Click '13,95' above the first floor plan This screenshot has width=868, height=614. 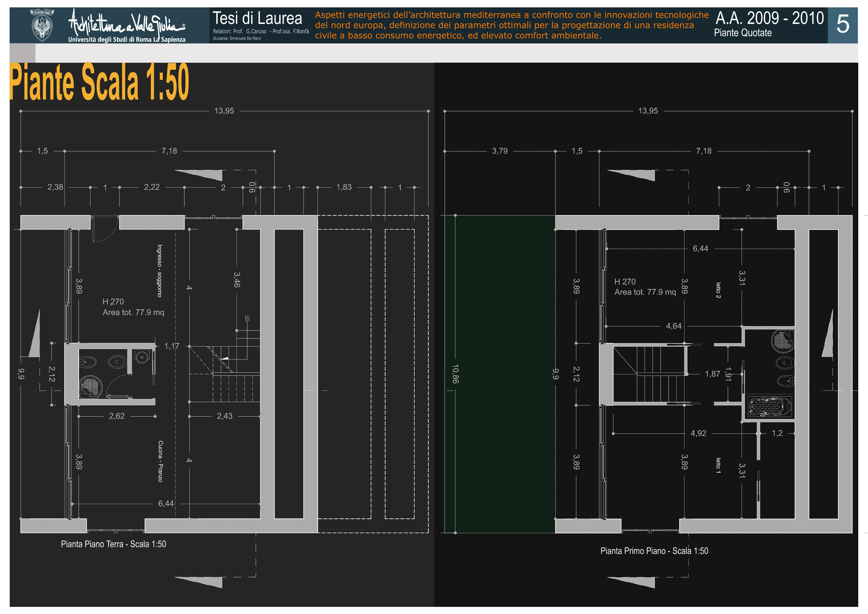click(x=648, y=111)
